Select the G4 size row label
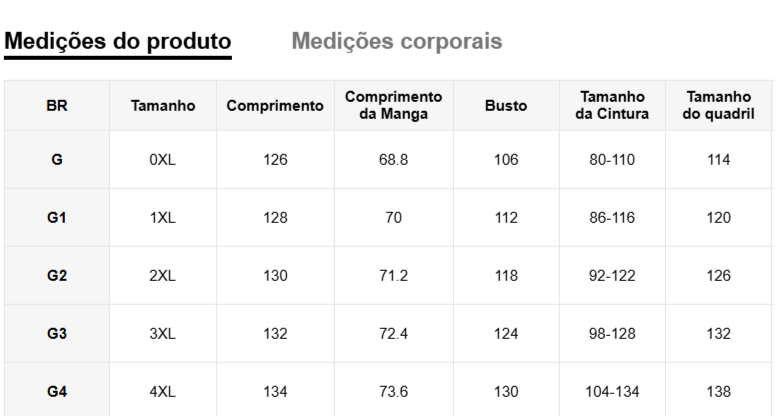Image resolution: width=776 pixels, height=416 pixels. click(57, 392)
